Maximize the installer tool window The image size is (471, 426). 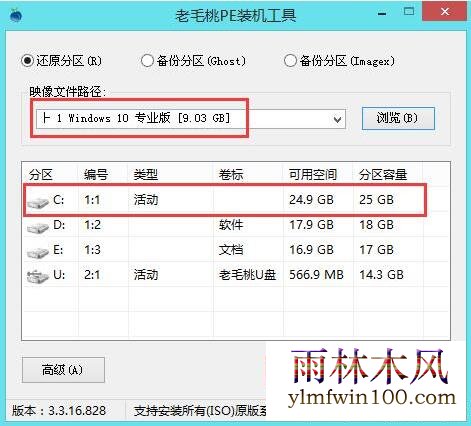coord(409,12)
